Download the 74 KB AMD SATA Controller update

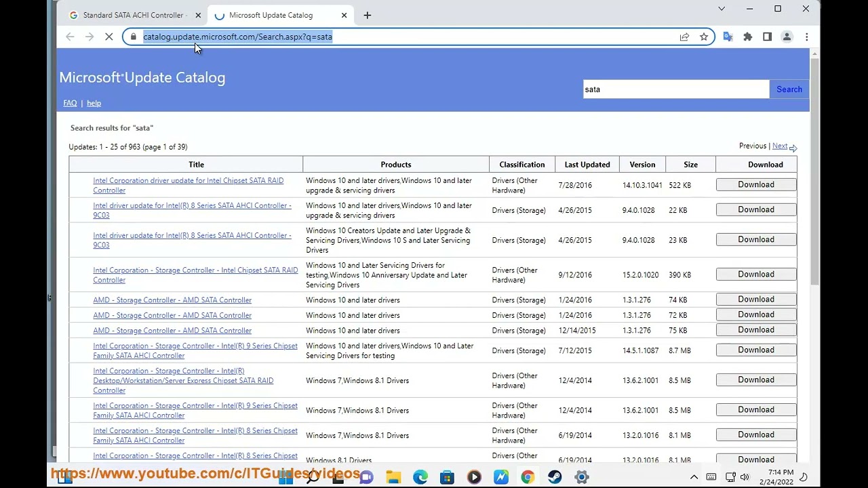[x=756, y=300]
